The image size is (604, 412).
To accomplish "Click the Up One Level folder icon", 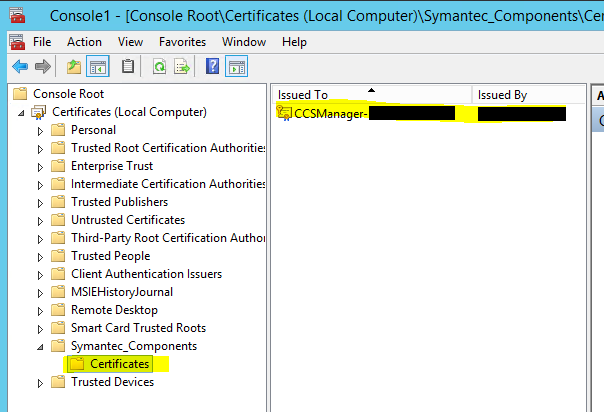I will pyautogui.click(x=74, y=67).
